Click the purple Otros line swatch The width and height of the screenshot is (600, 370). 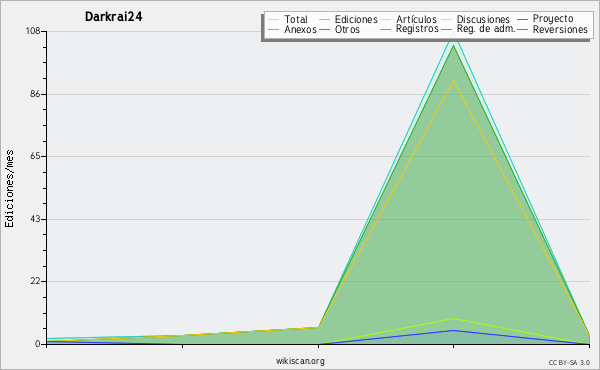(324, 29)
